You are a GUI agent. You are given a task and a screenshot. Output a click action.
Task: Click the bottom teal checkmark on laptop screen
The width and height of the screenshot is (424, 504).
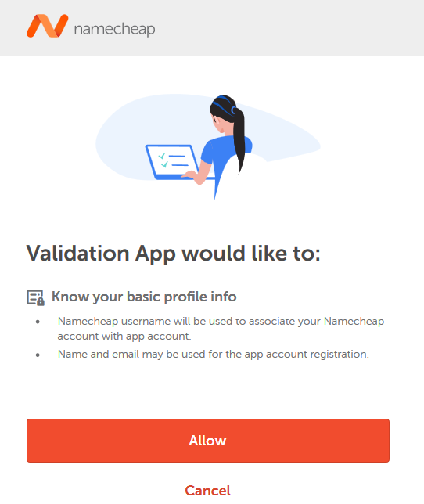[x=164, y=164]
